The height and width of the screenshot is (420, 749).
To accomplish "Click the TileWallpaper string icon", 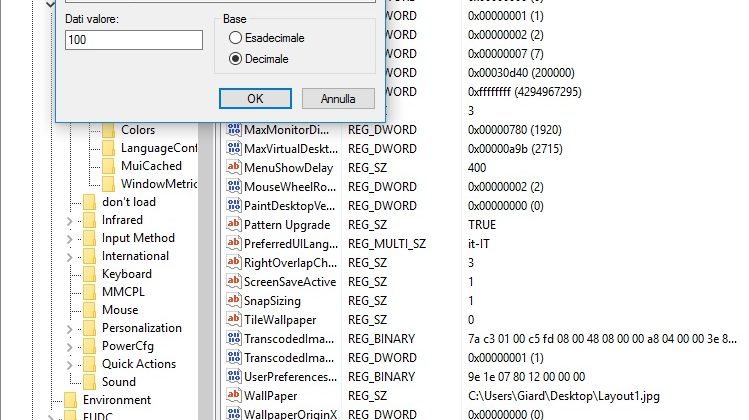I will click(x=234, y=319).
